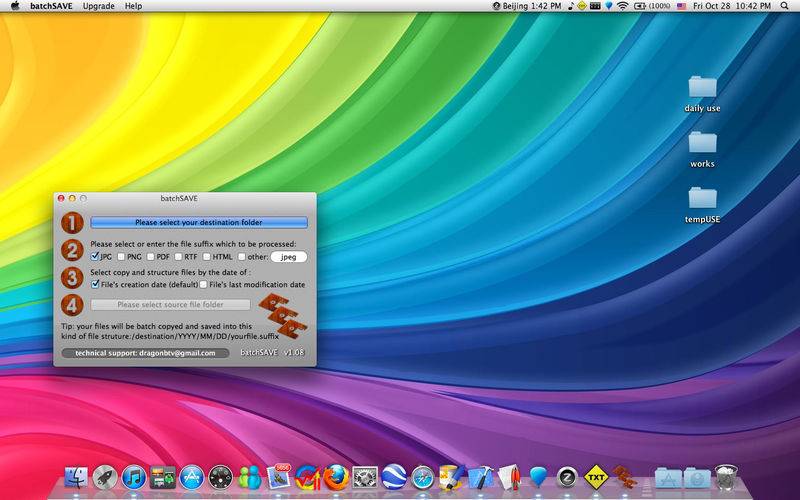Open Xcode hammer icon in Dock
The height and width of the screenshot is (500, 800).
click(481, 478)
